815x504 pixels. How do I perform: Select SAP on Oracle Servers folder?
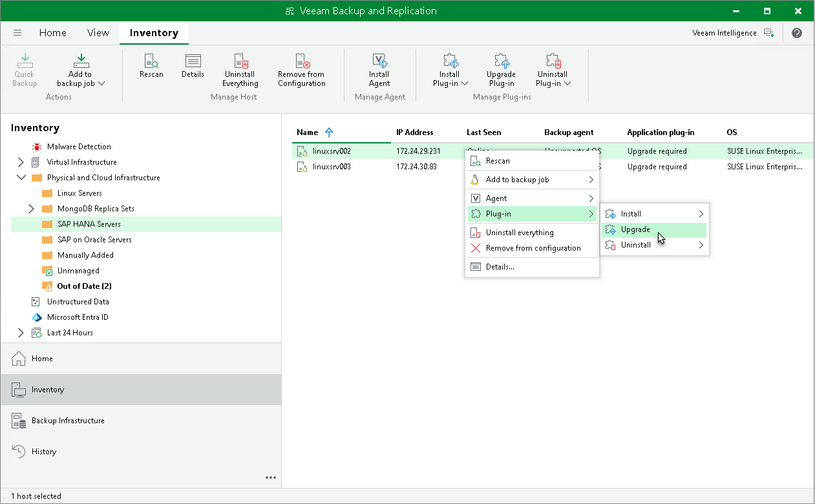pos(94,240)
